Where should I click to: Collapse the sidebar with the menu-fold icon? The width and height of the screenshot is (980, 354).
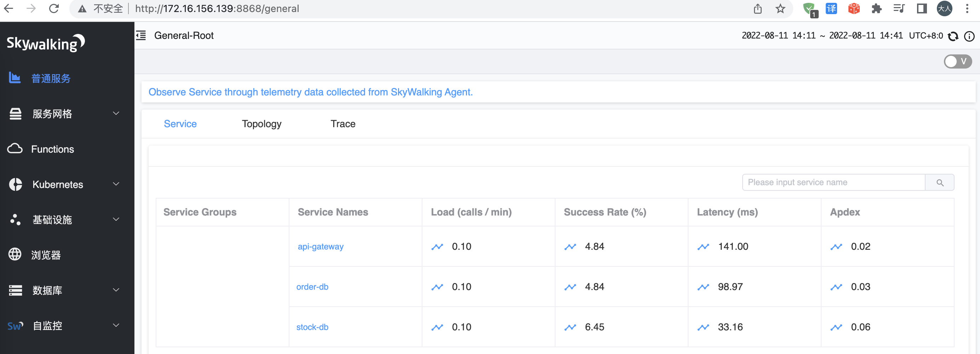coord(141,35)
